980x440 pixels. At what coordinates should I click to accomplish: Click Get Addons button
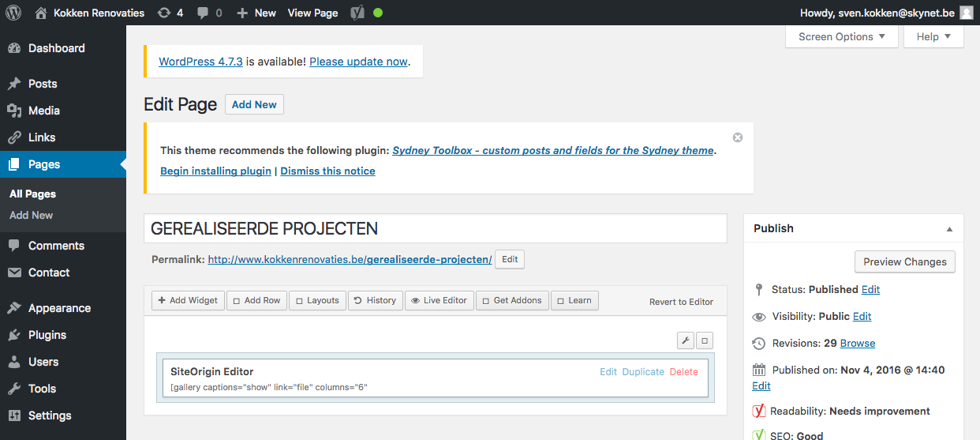pos(512,300)
